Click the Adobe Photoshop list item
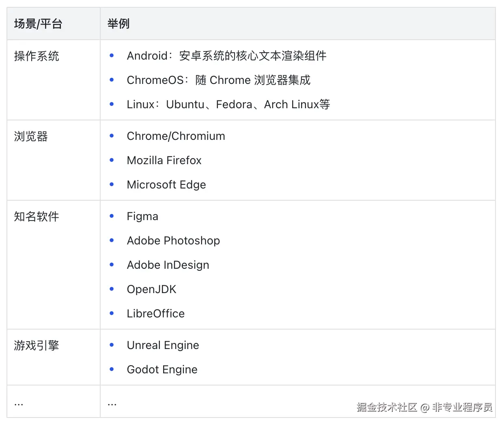The height and width of the screenshot is (424, 504). [173, 241]
